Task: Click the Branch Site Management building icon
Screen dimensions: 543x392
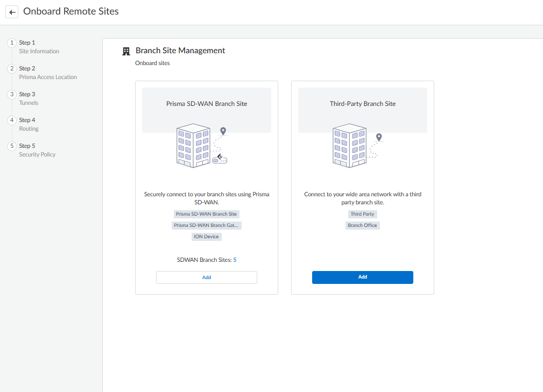Action: click(x=126, y=51)
